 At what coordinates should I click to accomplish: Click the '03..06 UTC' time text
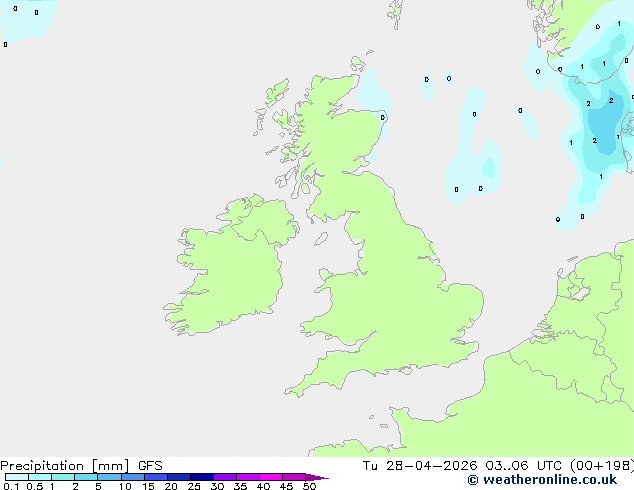coord(523,466)
